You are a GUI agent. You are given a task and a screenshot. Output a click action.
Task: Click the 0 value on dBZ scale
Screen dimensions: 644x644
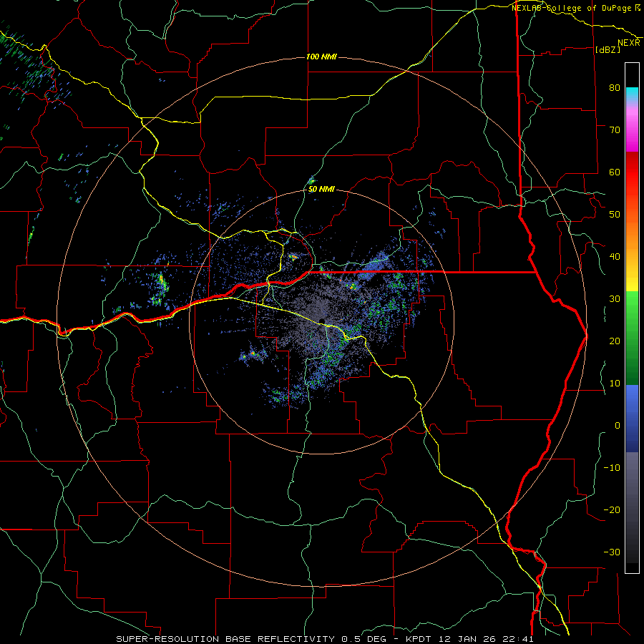[618, 426]
